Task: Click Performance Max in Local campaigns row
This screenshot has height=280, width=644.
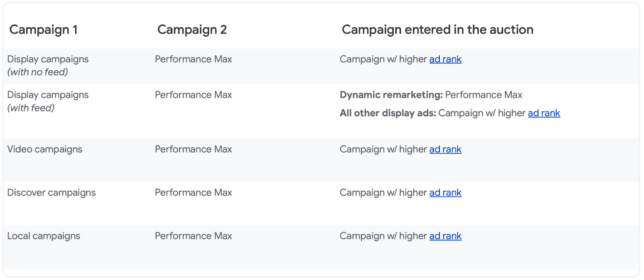Action: pyautogui.click(x=193, y=236)
